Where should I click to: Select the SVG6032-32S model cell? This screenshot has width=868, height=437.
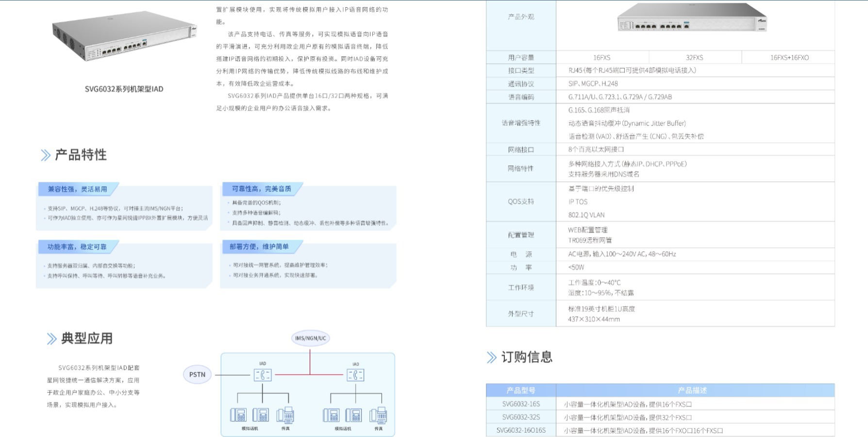point(521,417)
